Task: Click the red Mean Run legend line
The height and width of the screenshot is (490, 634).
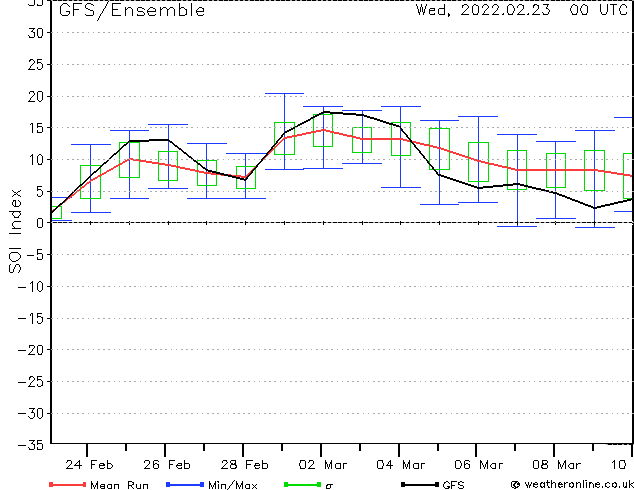Action: (68, 484)
